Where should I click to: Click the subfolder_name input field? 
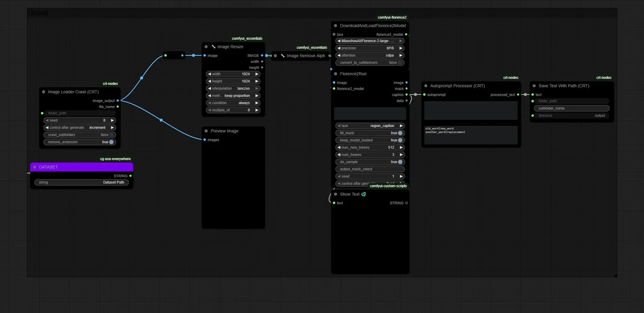(571, 108)
